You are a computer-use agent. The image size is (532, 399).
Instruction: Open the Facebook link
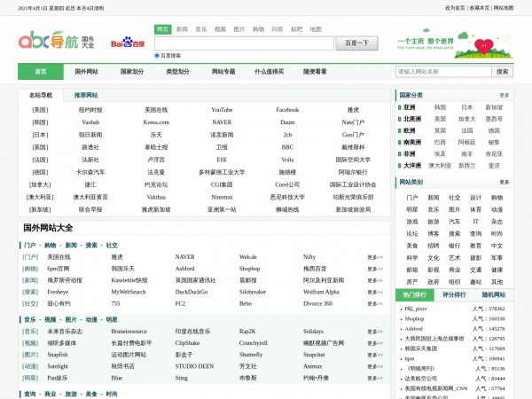[287, 110]
